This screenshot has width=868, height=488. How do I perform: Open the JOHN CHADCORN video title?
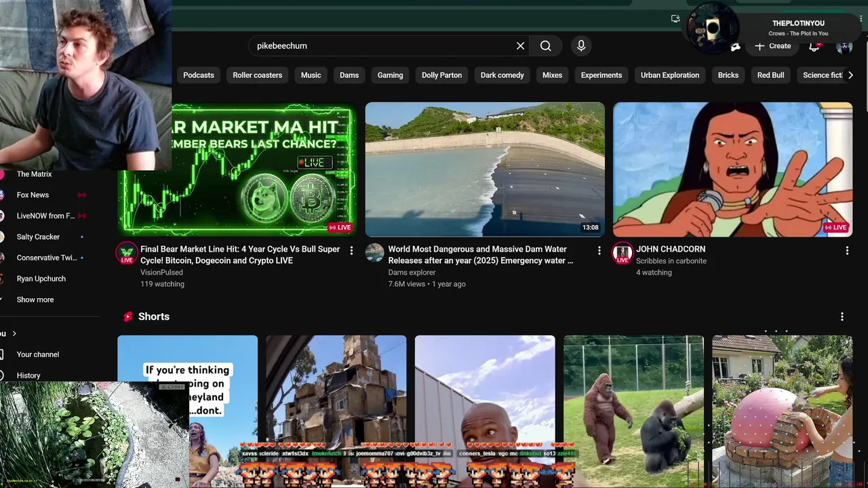click(x=671, y=249)
